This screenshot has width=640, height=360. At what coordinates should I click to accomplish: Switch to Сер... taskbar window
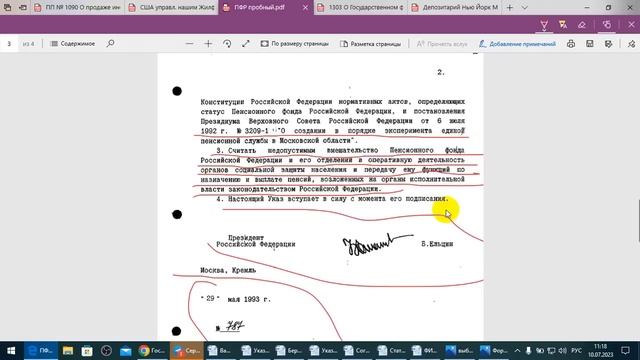187,351
